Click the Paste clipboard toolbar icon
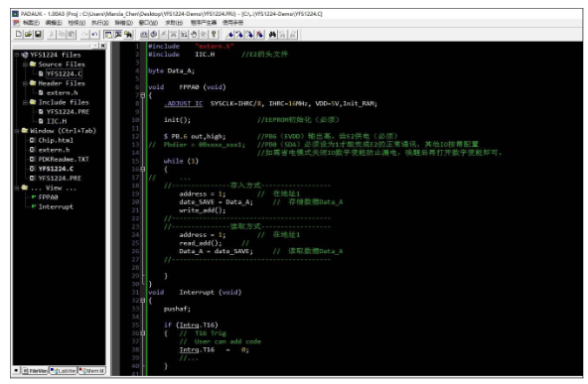 tap(72, 35)
